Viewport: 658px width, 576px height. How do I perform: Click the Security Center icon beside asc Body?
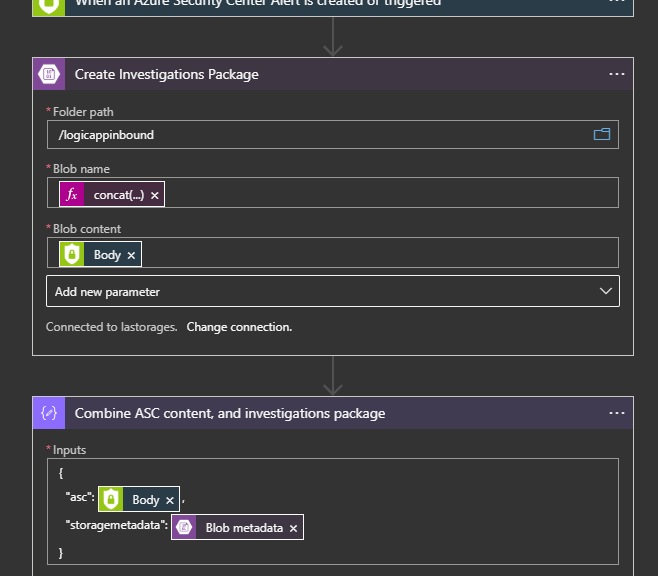pyautogui.click(x=110, y=500)
